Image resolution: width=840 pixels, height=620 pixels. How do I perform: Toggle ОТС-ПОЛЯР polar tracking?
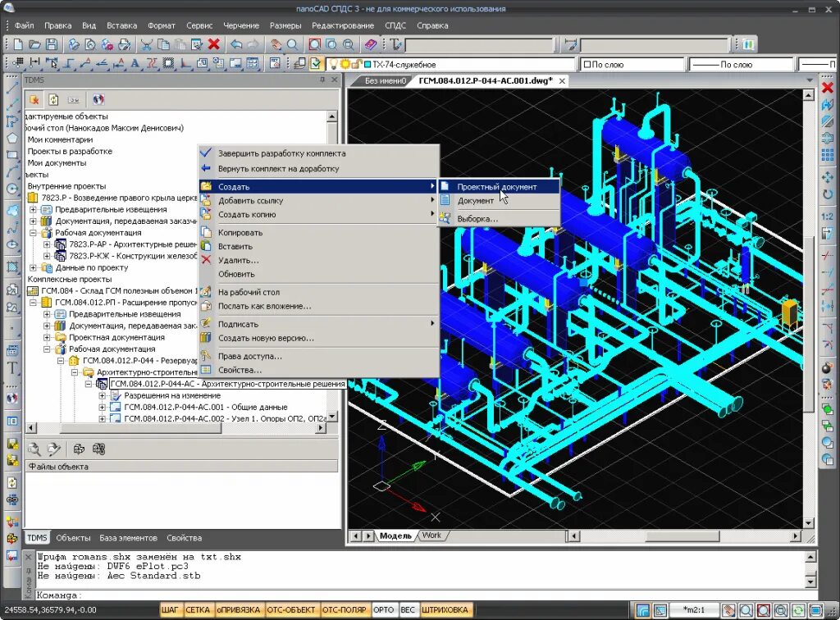344,610
